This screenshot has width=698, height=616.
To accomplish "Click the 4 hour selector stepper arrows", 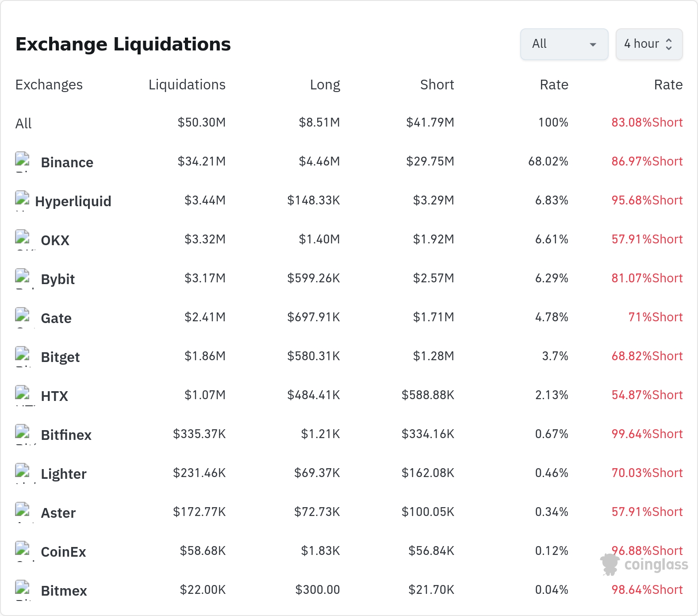I will click(669, 44).
